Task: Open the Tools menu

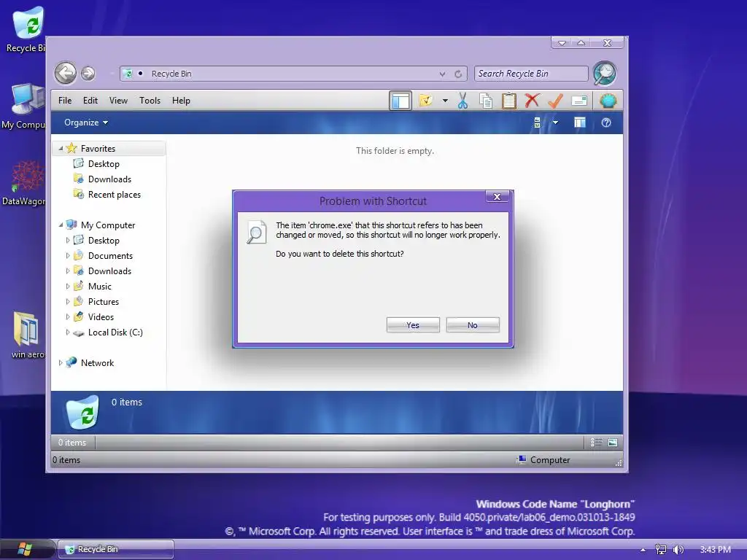Action: [150, 101]
